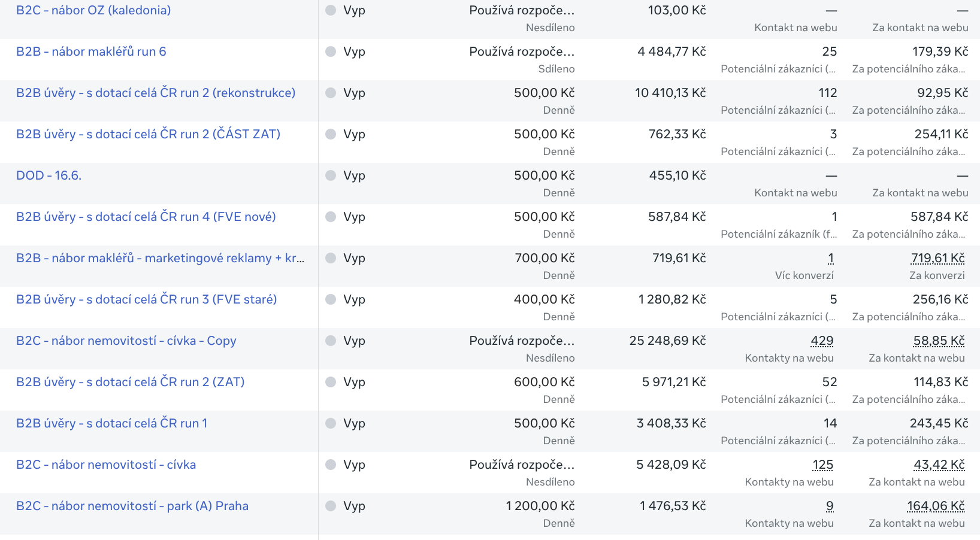Open B2C - nábor nemovitostí - cívka campaign
980x540 pixels.
106,465
